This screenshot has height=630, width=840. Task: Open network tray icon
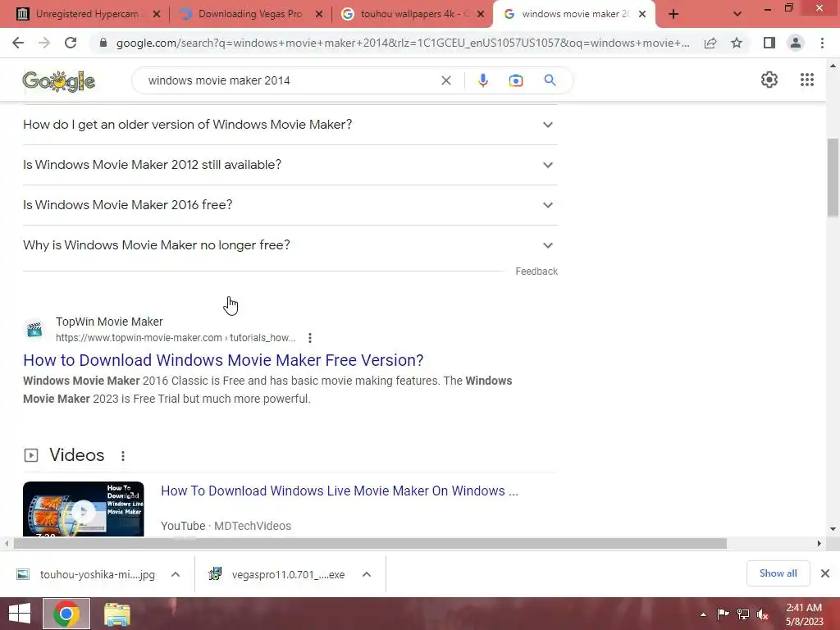pyautogui.click(x=742, y=614)
